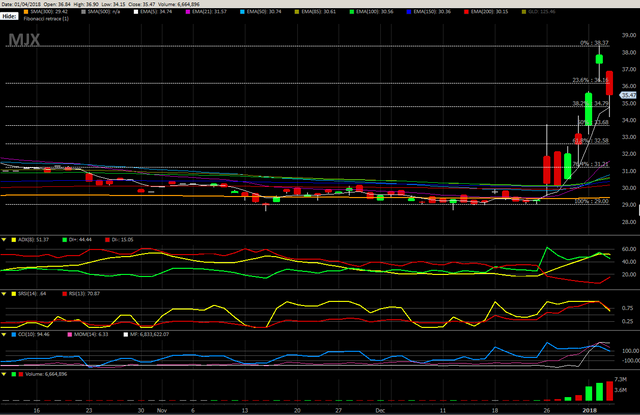This screenshot has height=415, width=640.
Task: Click the dark blue EMA(150) color swatch
Action: pos(409,12)
